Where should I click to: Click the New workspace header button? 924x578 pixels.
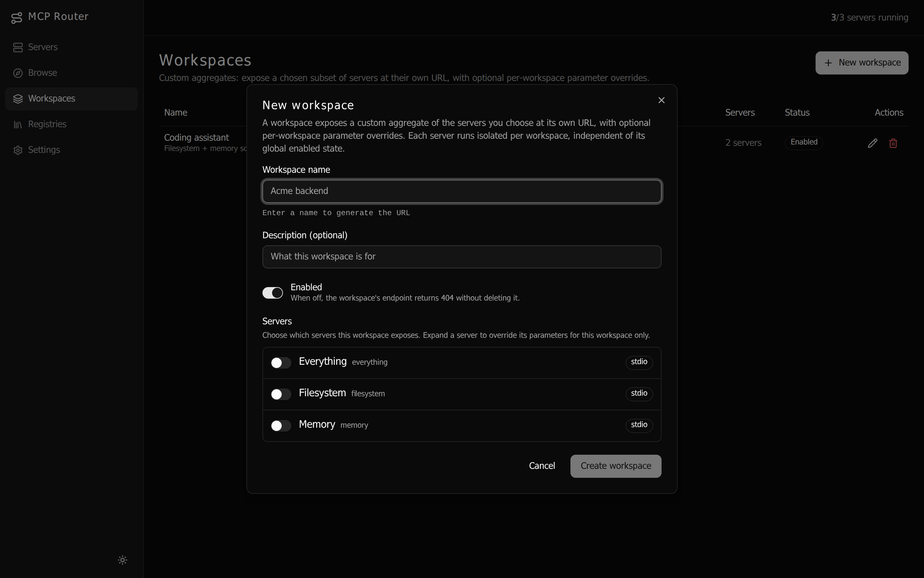click(862, 63)
